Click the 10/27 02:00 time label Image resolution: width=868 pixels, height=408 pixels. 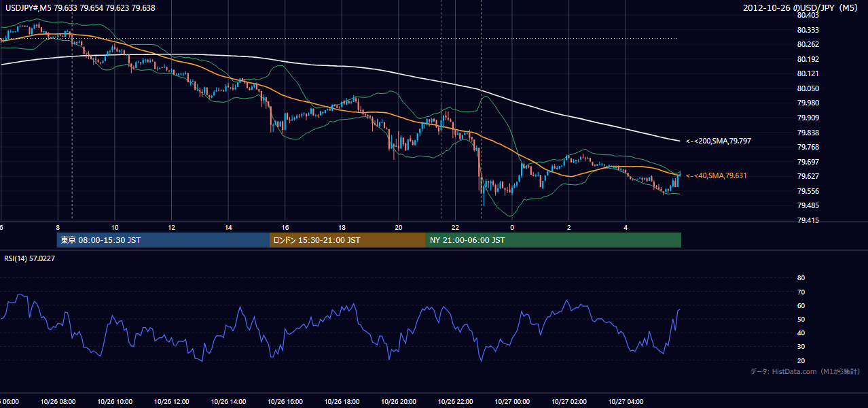(569, 402)
